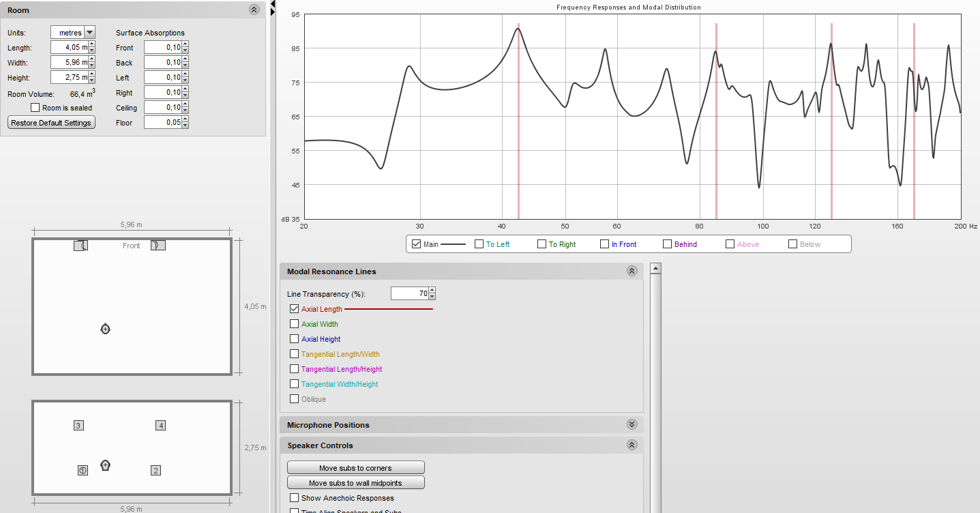Select subwoofer 4 in the elevation view
The height and width of the screenshot is (513, 980).
click(x=161, y=426)
